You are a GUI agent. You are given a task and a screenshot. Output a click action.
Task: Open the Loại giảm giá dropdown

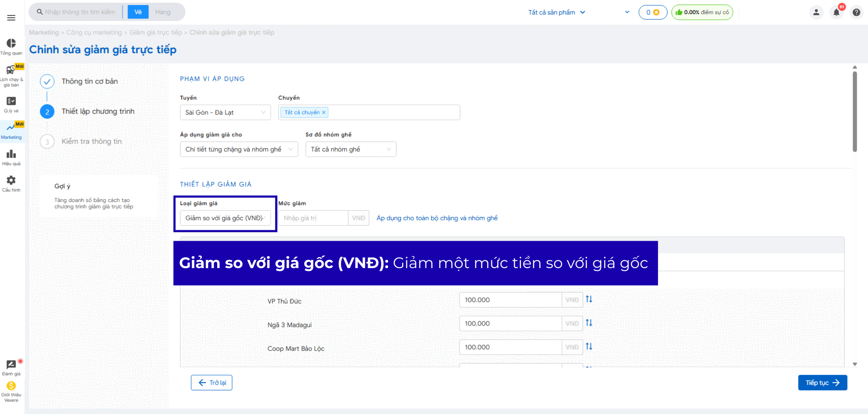[225, 218]
